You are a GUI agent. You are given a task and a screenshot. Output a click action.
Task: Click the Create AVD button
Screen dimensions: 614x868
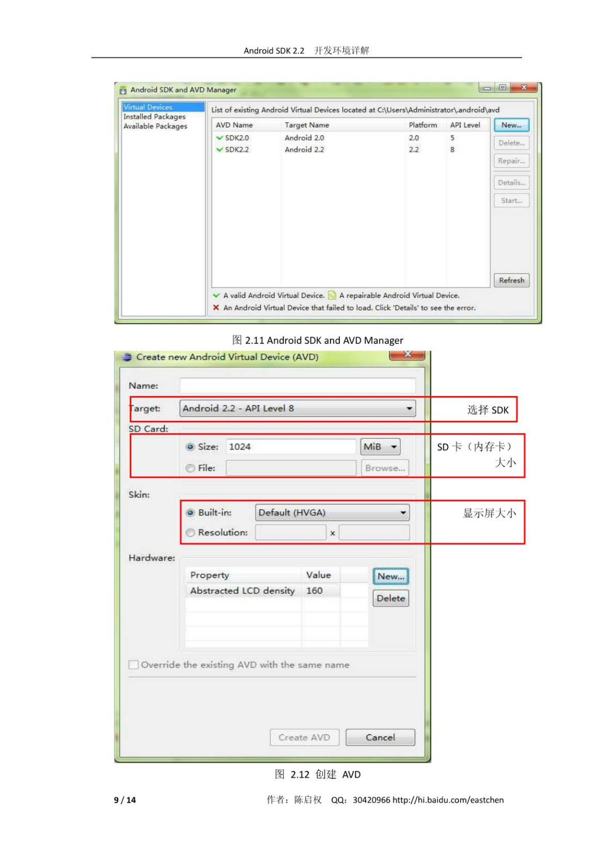[304, 737]
